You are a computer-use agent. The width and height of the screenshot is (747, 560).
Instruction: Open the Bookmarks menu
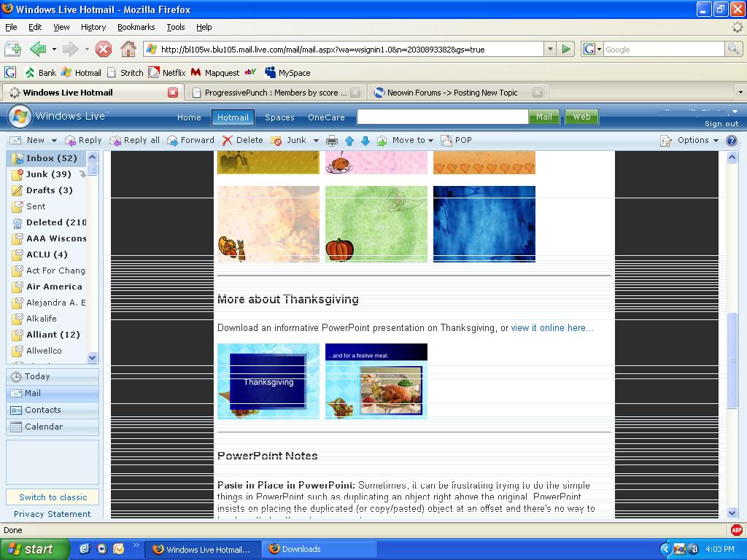[x=136, y=27]
